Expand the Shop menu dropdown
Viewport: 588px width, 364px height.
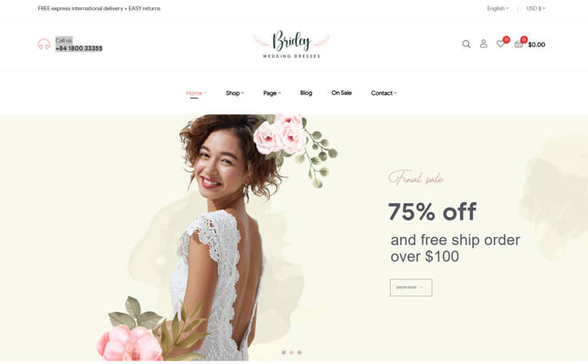click(x=235, y=93)
